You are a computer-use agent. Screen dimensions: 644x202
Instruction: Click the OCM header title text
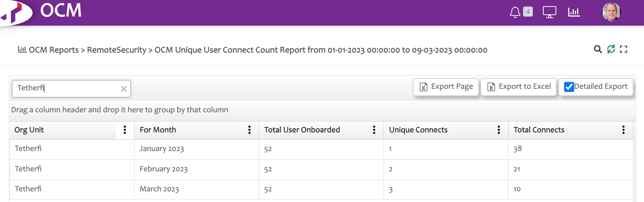[61, 10]
